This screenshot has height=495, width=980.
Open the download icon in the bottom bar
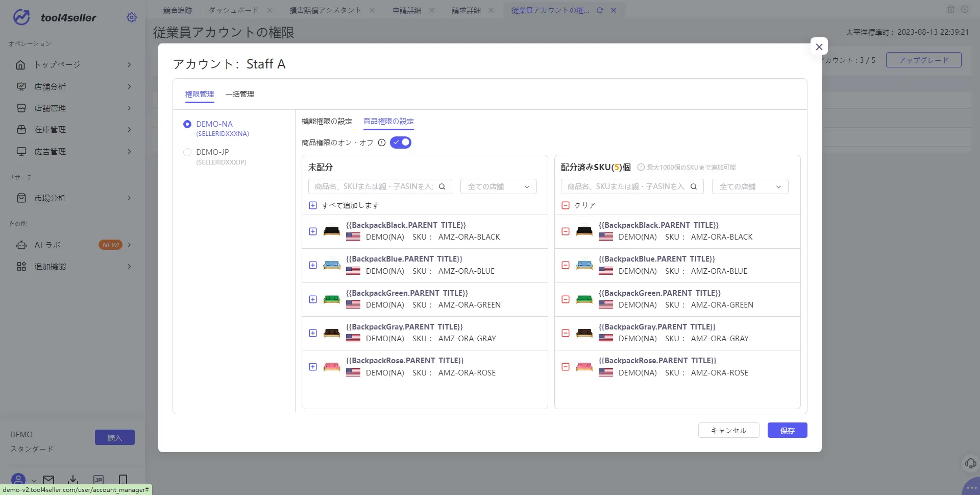73,480
